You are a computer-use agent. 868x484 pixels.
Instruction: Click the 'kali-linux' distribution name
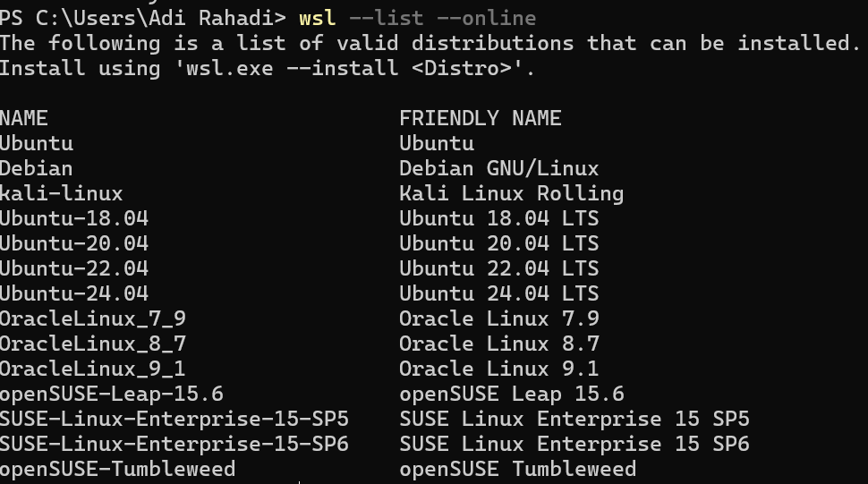click(62, 193)
